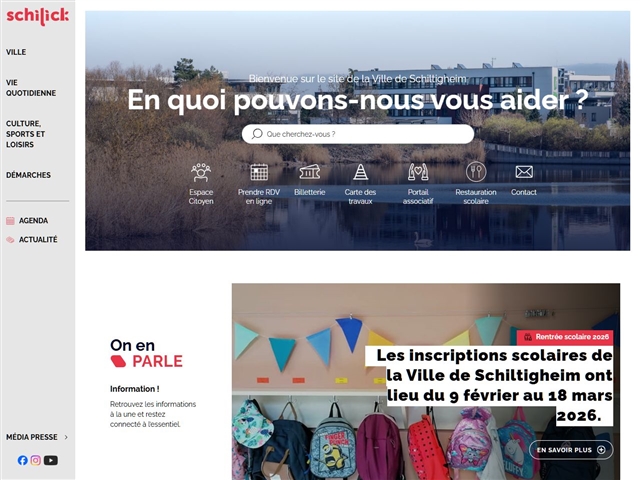The height and width of the screenshot is (480, 640).
Task: Click the Portail associatif hands icon
Action: pos(418,172)
